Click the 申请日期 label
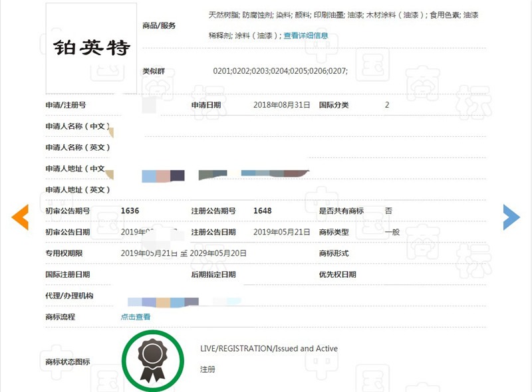Viewport: 532px width, 392px height. [x=206, y=105]
